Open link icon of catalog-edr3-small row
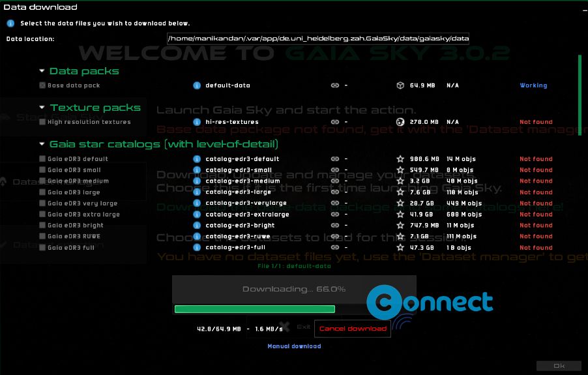The width and height of the screenshot is (588, 375). [335, 170]
